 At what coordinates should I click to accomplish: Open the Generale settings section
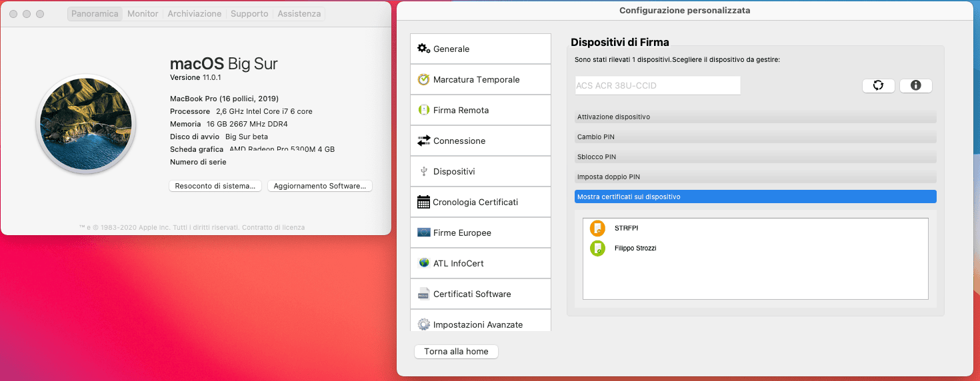coord(481,49)
